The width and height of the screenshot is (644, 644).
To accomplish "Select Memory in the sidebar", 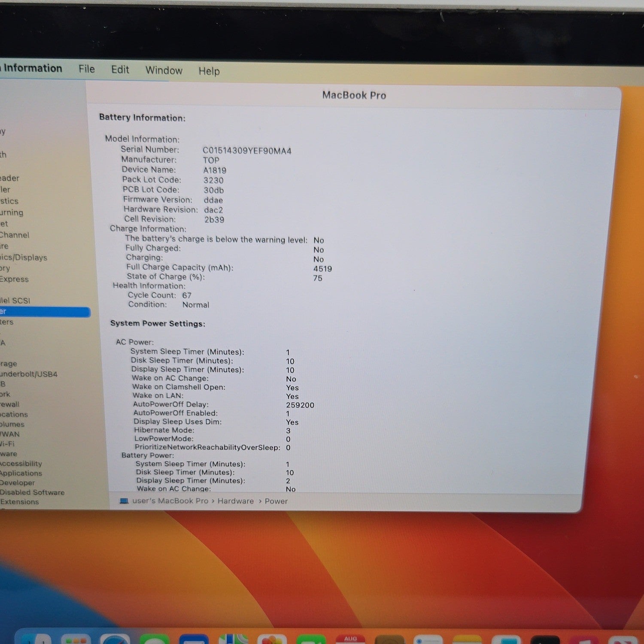I will [5, 268].
